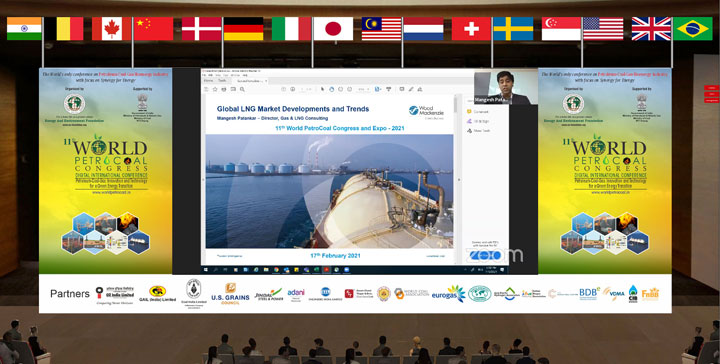The image size is (720, 364).
Task: Click the PDF vertical scrollbar thumb
Action: [x=456, y=105]
